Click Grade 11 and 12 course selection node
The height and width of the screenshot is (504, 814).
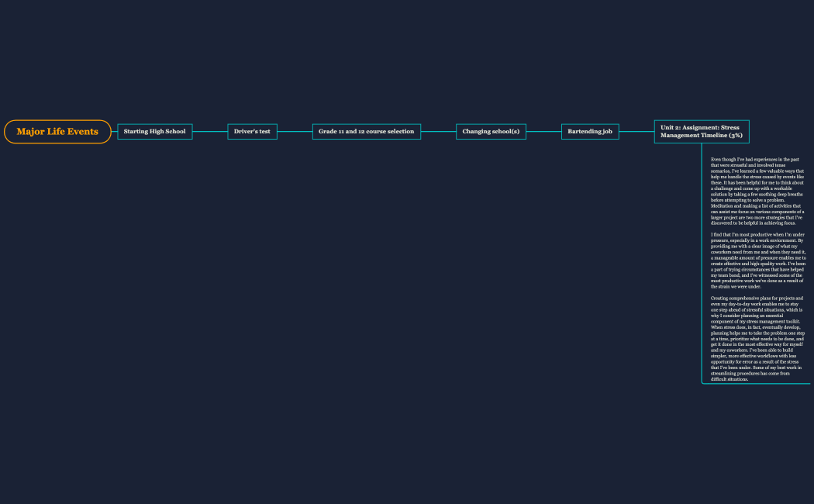click(x=366, y=132)
